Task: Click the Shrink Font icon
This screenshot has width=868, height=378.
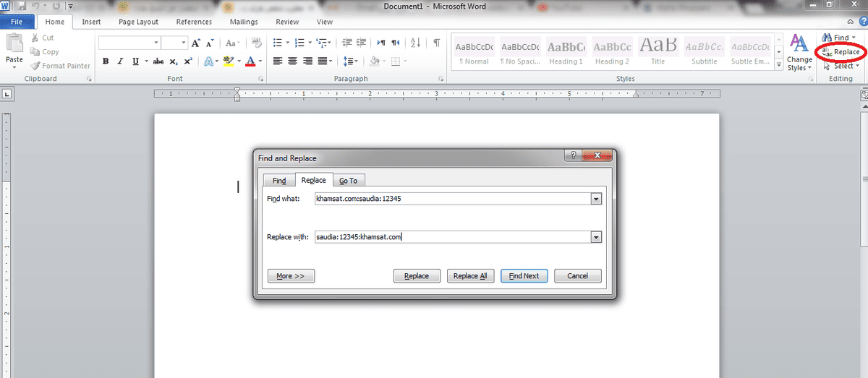Action: pos(210,43)
